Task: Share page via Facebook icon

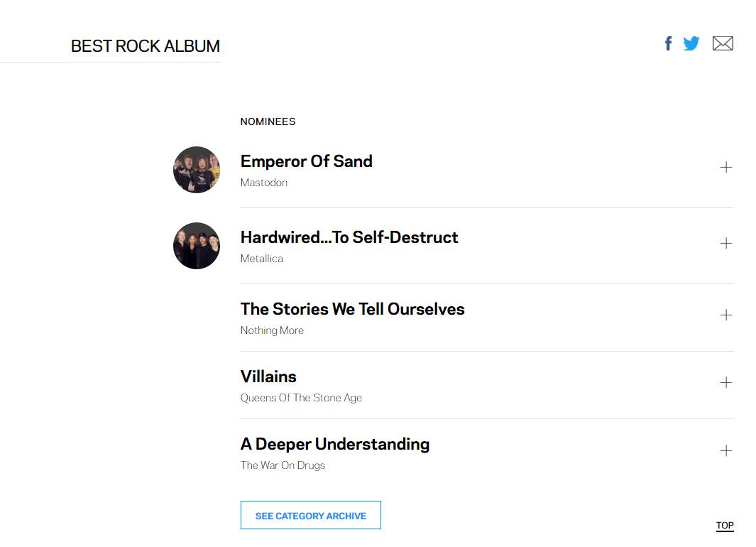Action: [668, 44]
